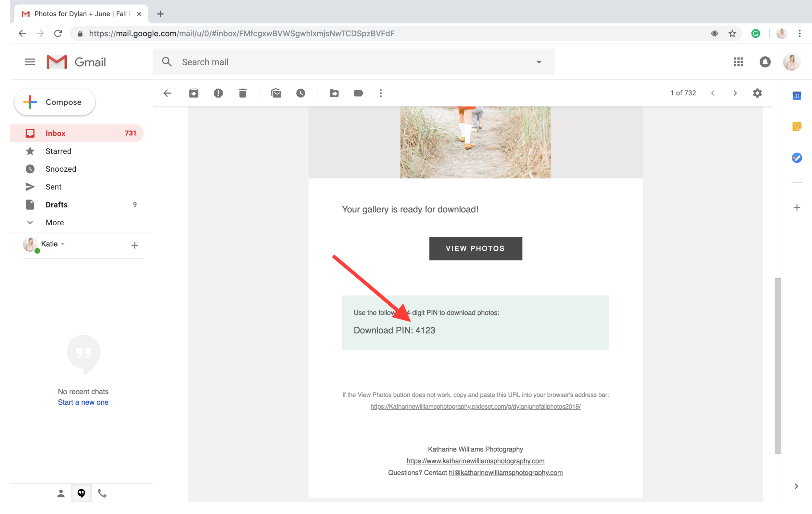Open the Google Calendar side panel

click(x=797, y=96)
